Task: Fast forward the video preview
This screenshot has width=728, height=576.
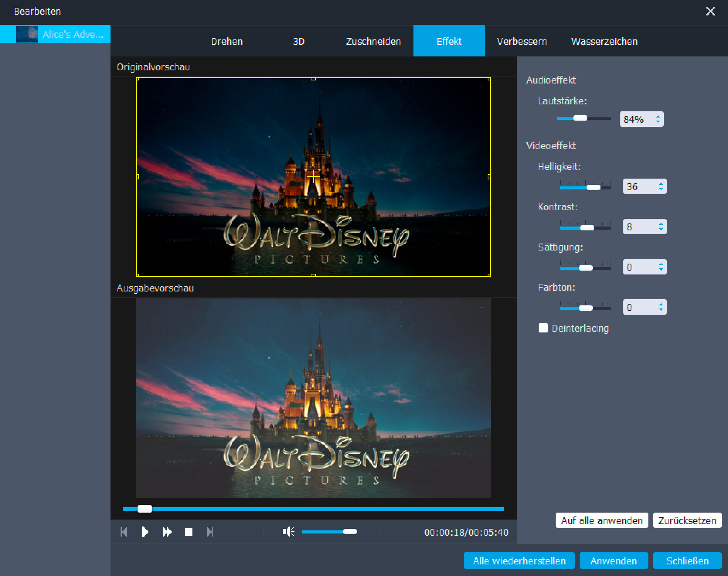Action: 167,532
